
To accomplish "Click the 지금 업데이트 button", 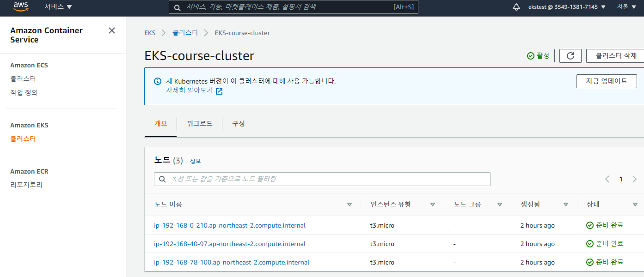I will (x=607, y=81).
